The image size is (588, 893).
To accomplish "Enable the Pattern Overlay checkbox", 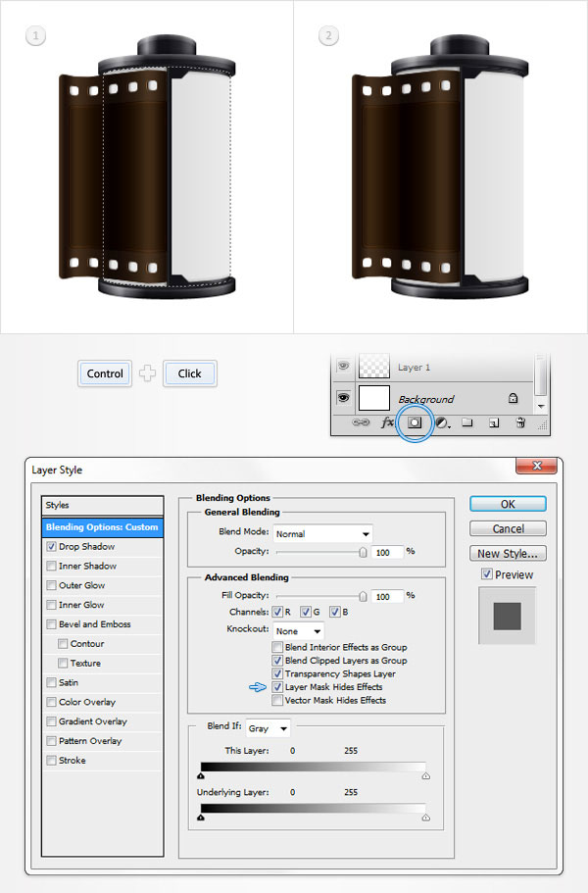I will point(51,741).
